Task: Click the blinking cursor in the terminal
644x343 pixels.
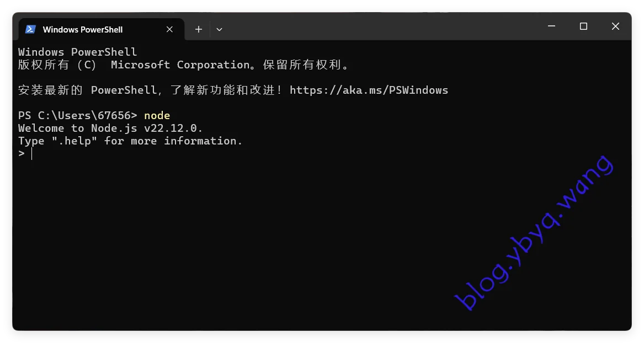Action: pyautogui.click(x=31, y=153)
